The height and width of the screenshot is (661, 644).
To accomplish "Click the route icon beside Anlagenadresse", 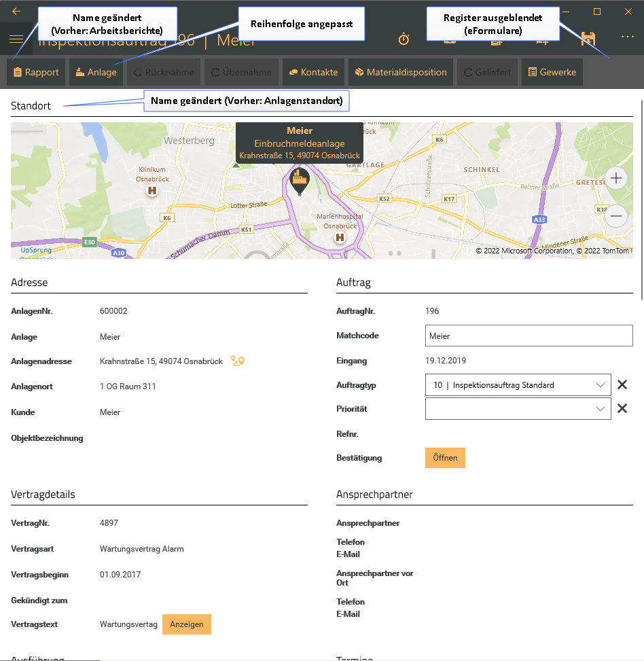I will [x=237, y=361].
